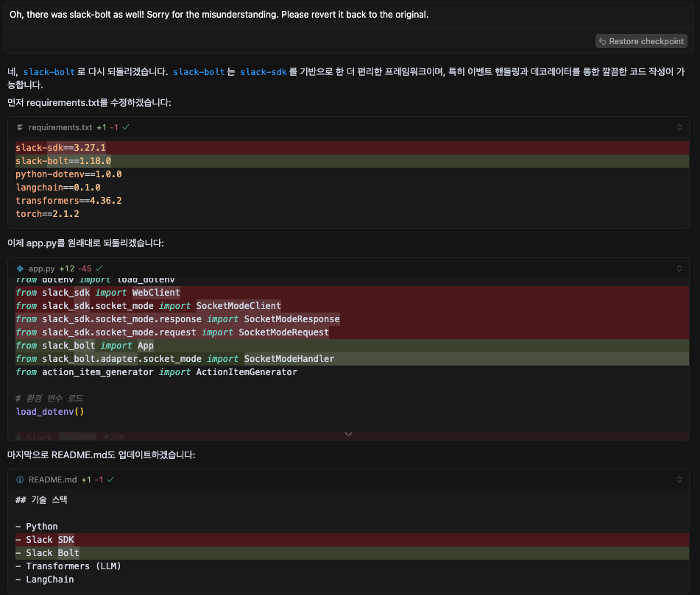Click the Restore checkpoint button
The image size is (700, 595).
(x=641, y=41)
